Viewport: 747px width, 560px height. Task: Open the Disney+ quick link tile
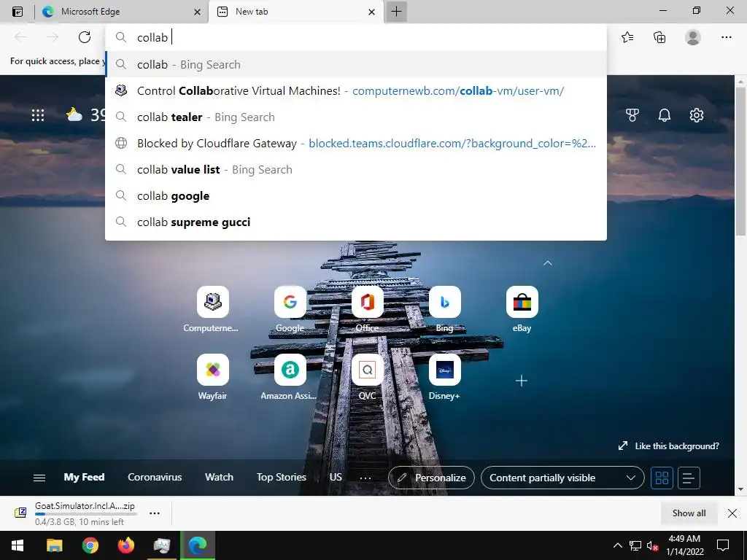(444, 369)
